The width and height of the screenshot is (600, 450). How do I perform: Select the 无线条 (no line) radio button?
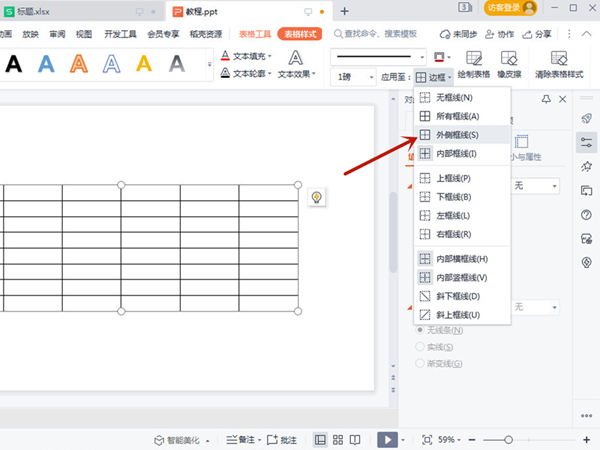420,330
